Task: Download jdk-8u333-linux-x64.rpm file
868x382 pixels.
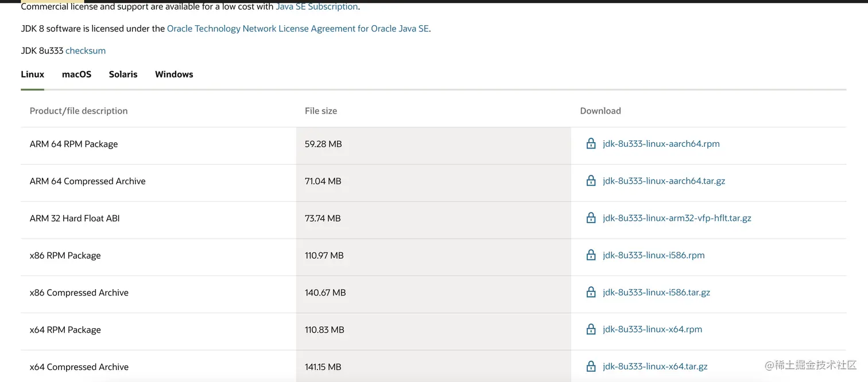Action: point(652,329)
